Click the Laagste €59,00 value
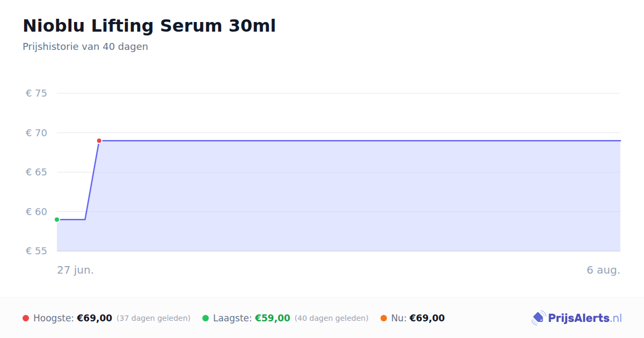The image size is (644, 338). [273, 318]
